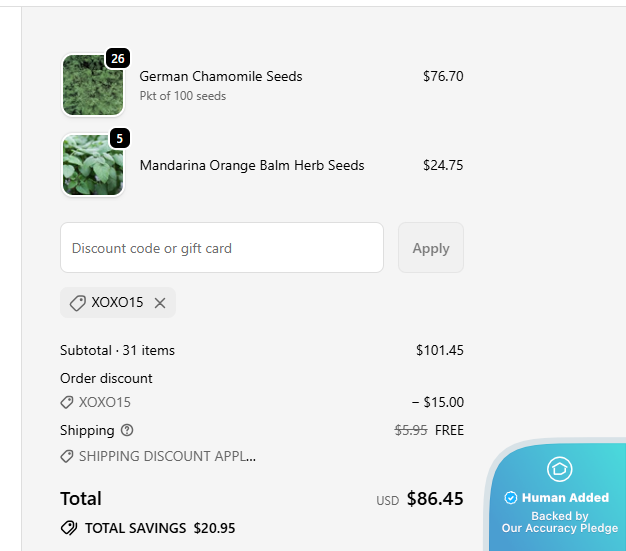Click the German Chamomile Seeds product name
Image resolution: width=626 pixels, height=551 pixels.
point(220,76)
